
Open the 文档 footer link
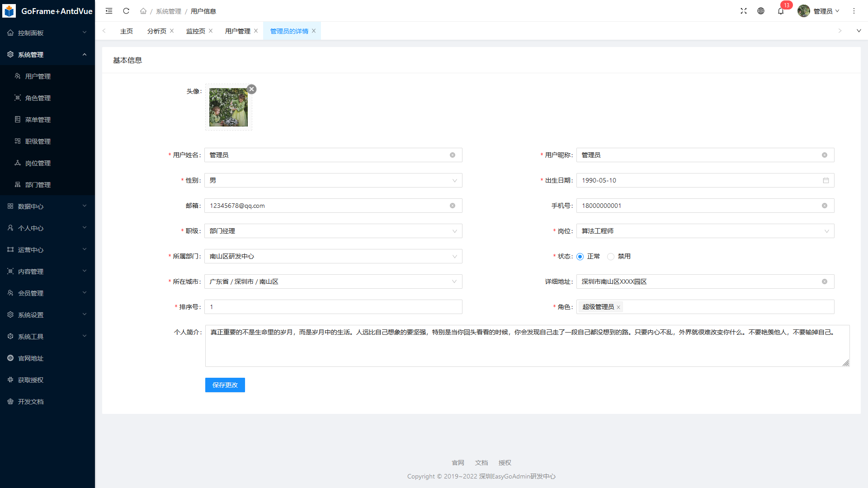pyautogui.click(x=481, y=463)
